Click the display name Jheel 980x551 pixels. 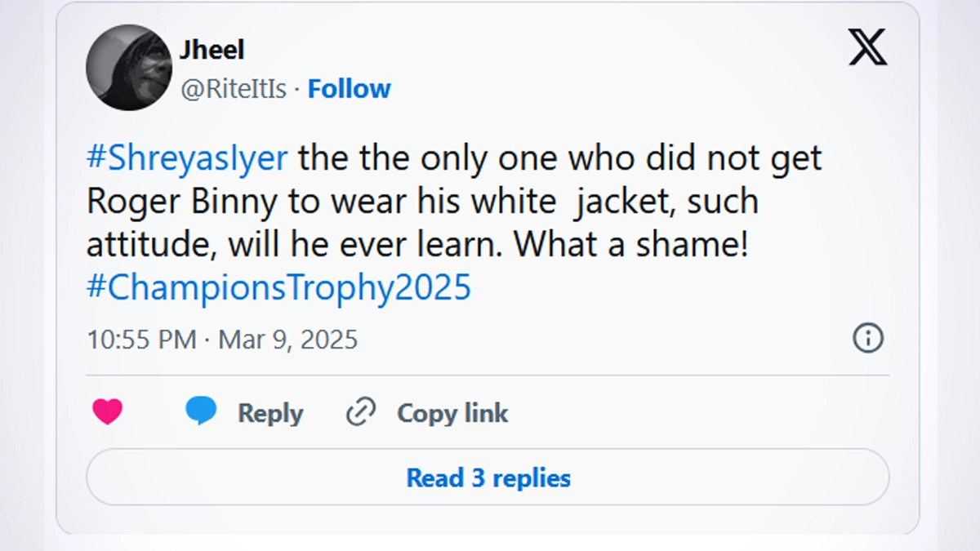tap(212, 49)
